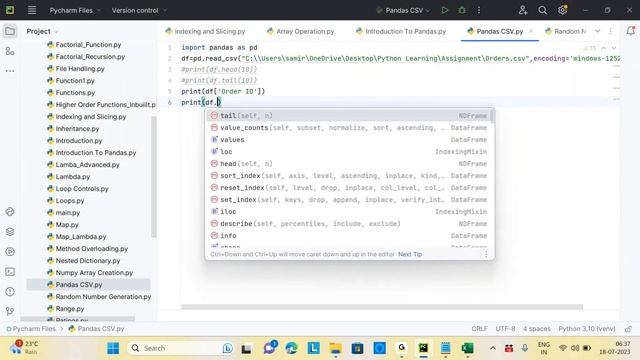Choose values completion suggestion
The width and height of the screenshot is (640, 360).
(349, 140)
